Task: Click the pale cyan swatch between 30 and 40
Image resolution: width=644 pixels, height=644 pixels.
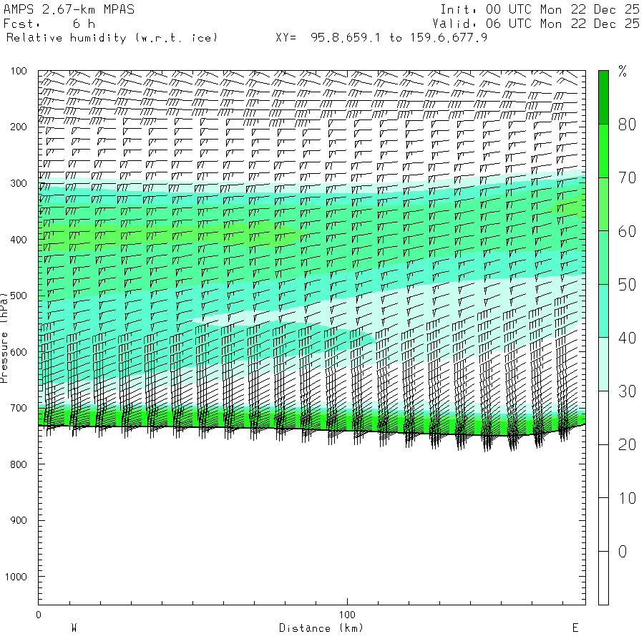Action: tap(603, 364)
